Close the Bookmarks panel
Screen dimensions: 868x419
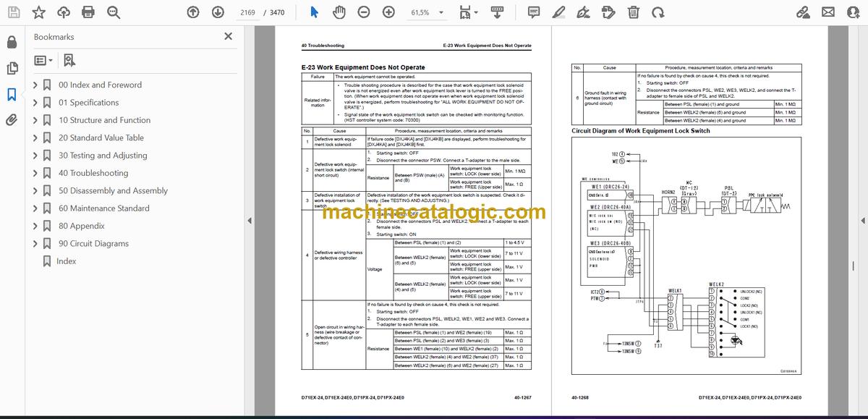coord(229,36)
